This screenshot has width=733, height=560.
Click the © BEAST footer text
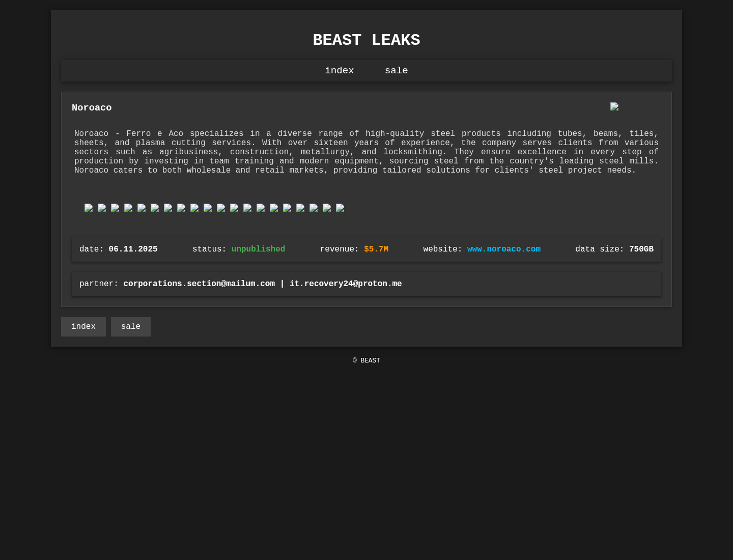(366, 361)
